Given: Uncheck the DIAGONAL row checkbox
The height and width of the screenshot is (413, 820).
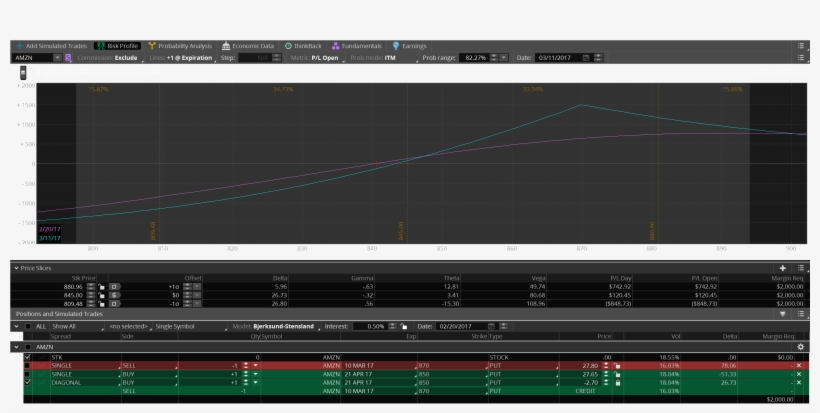Looking at the screenshot, I should click(x=27, y=383).
